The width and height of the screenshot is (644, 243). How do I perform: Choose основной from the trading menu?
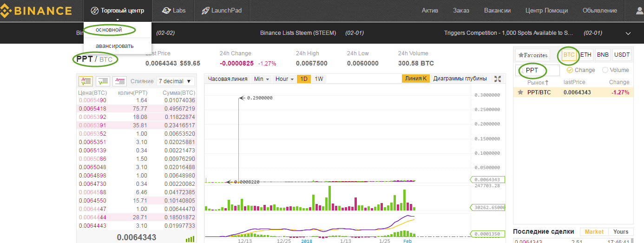pos(109,30)
